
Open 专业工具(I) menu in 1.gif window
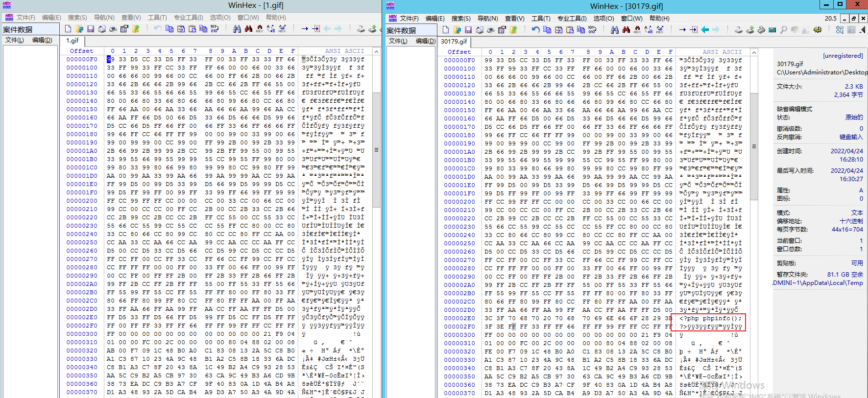pos(189,17)
